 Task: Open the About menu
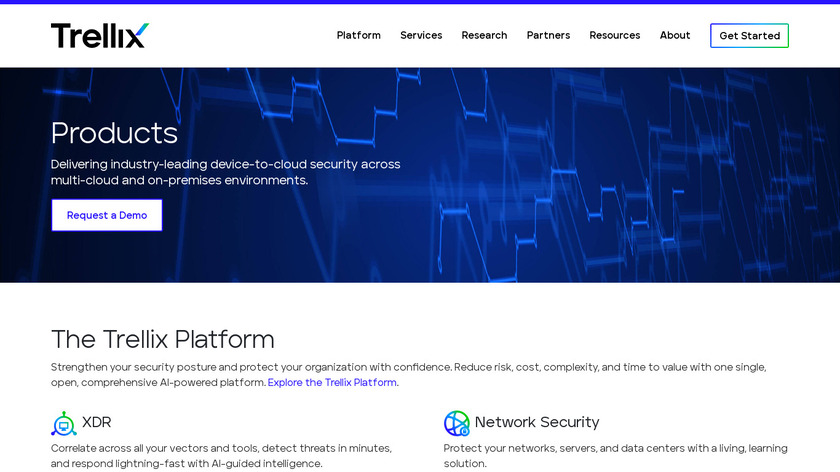point(674,35)
